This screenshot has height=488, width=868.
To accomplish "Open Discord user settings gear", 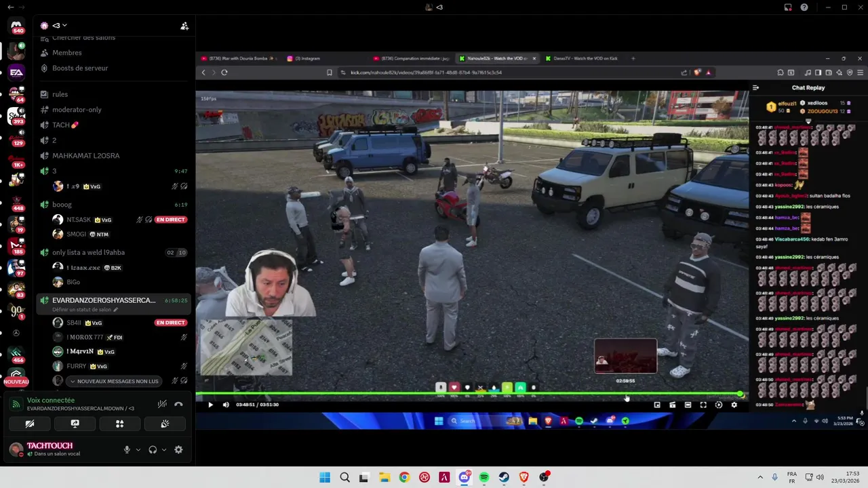I will (178, 449).
